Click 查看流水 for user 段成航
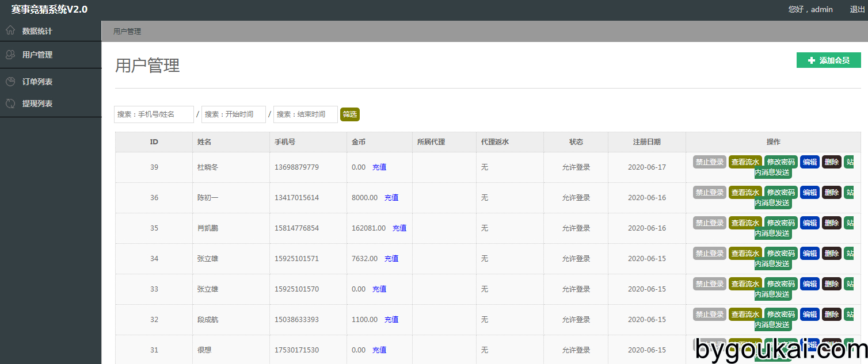Viewport: 868px width, 364px height. 745,315
